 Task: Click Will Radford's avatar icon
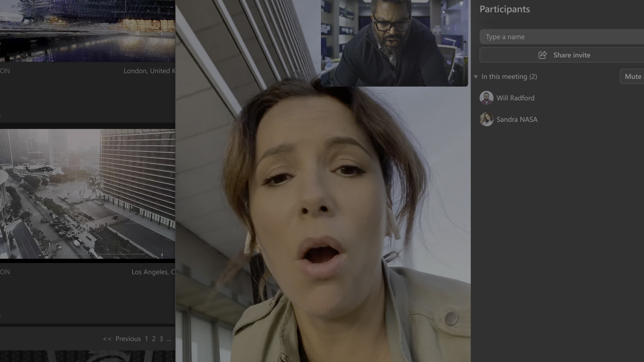486,98
